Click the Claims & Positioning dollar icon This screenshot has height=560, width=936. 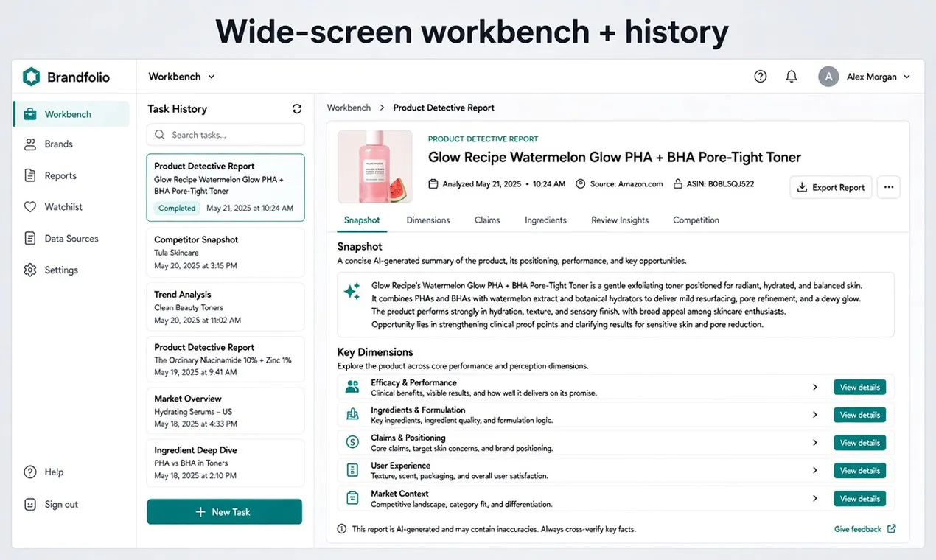pyautogui.click(x=352, y=442)
